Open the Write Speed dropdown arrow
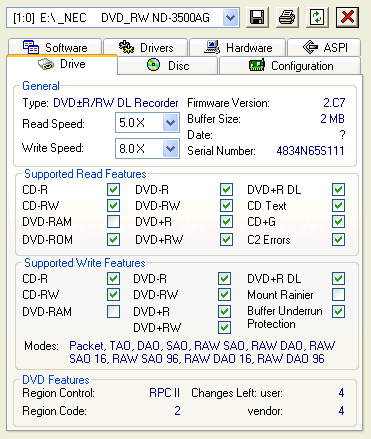Image resolution: width=371 pixels, height=439 pixels. tap(171, 149)
